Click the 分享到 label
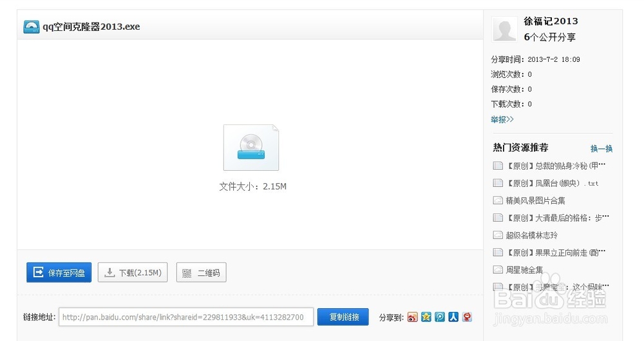This screenshot has width=644, height=341. click(391, 317)
